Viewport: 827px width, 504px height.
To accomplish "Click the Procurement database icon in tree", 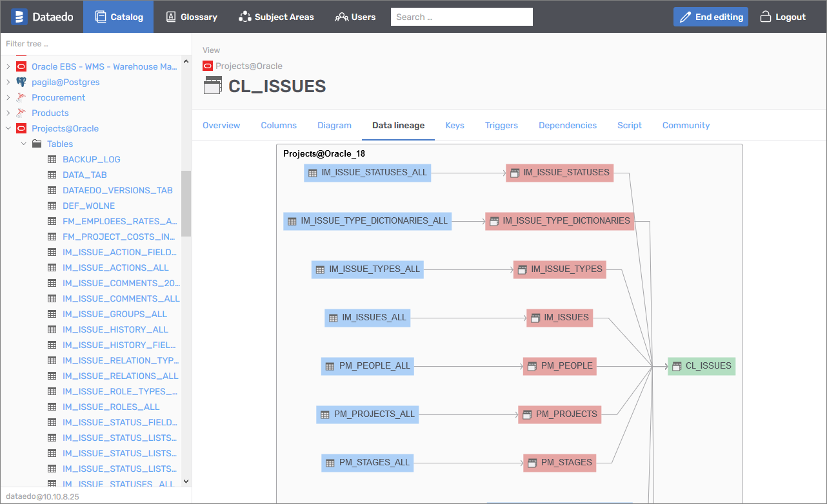I will (21, 98).
